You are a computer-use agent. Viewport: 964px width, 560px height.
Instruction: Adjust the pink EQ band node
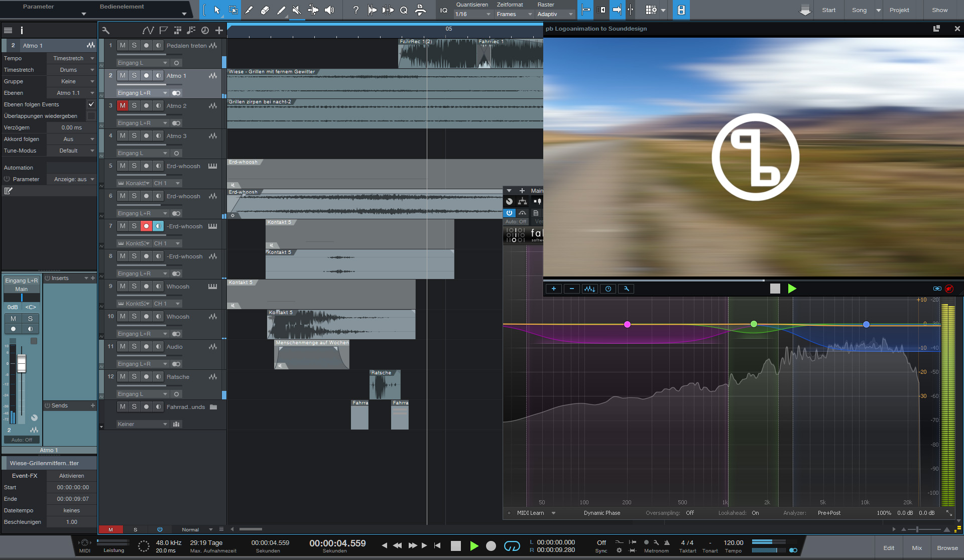coord(627,325)
